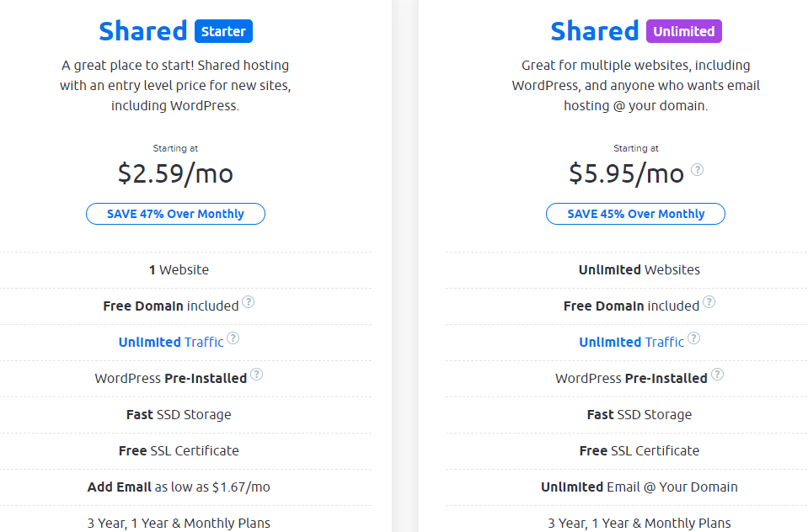This screenshot has width=808, height=532.
Task: Show WordPress Pre-Installed help in Unlimited plan
Action: [x=717, y=375]
